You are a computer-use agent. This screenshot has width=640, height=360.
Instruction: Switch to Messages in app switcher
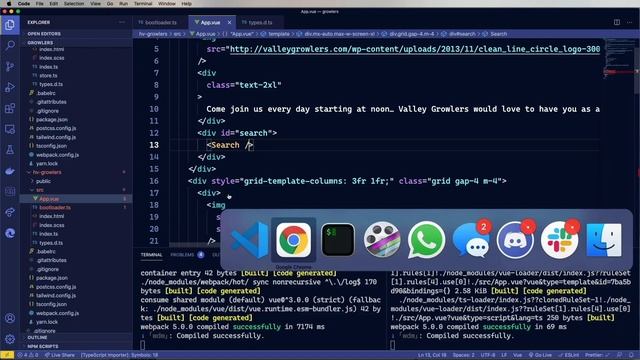[x=471, y=240]
